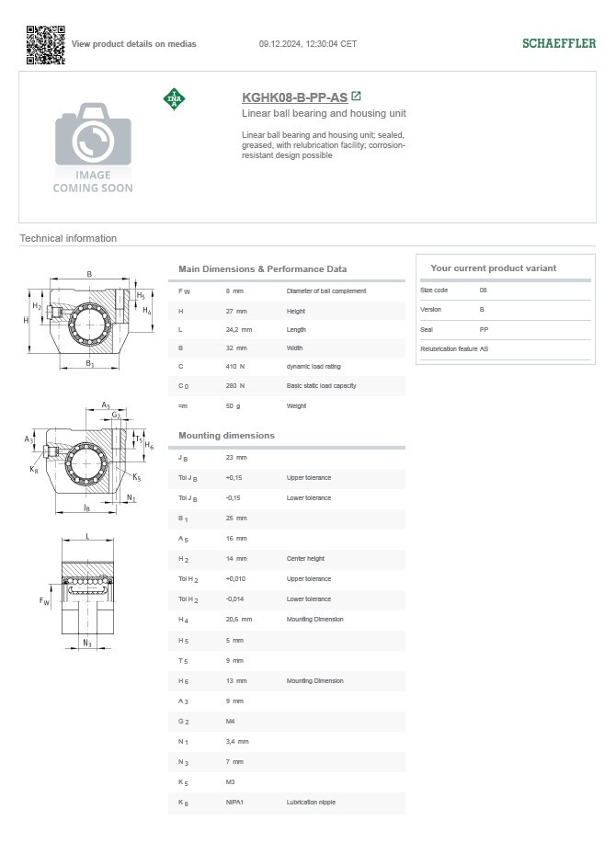The height and width of the screenshot is (866, 616).
Task: Select the B width value 32 mm
Action: (x=236, y=348)
